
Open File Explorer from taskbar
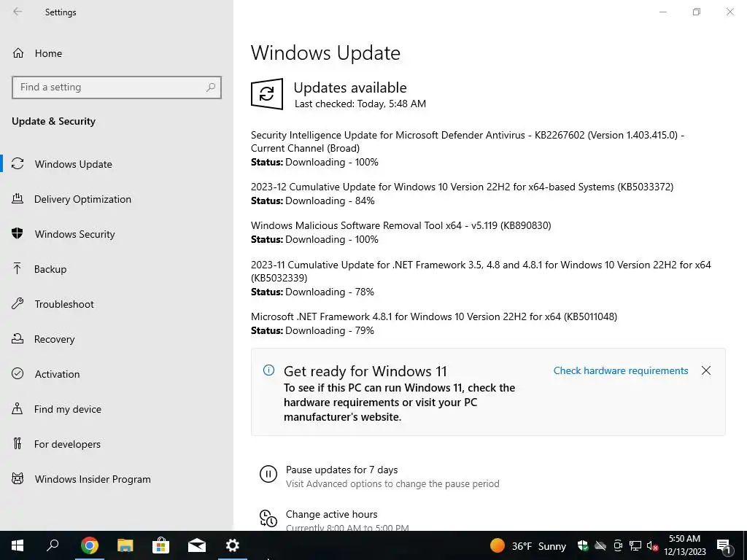coord(125,545)
